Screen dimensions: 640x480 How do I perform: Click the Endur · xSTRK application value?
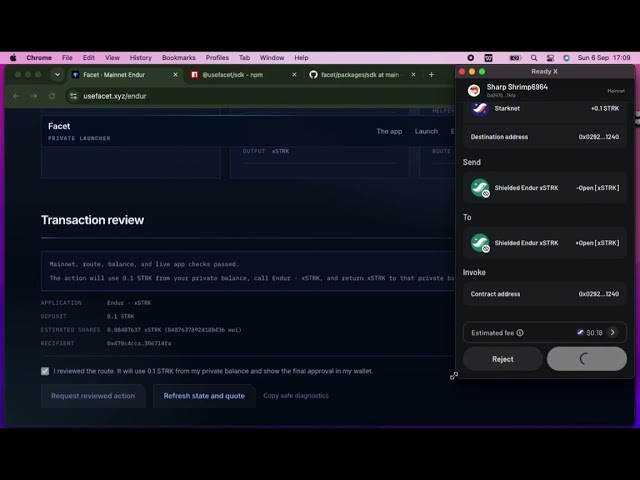pyautogui.click(x=129, y=303)
